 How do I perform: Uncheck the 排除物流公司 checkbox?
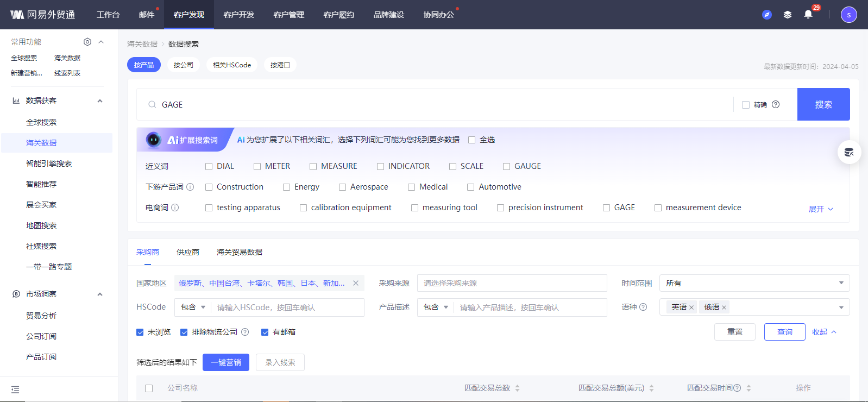pyautogui.click(x=184, y=332)
